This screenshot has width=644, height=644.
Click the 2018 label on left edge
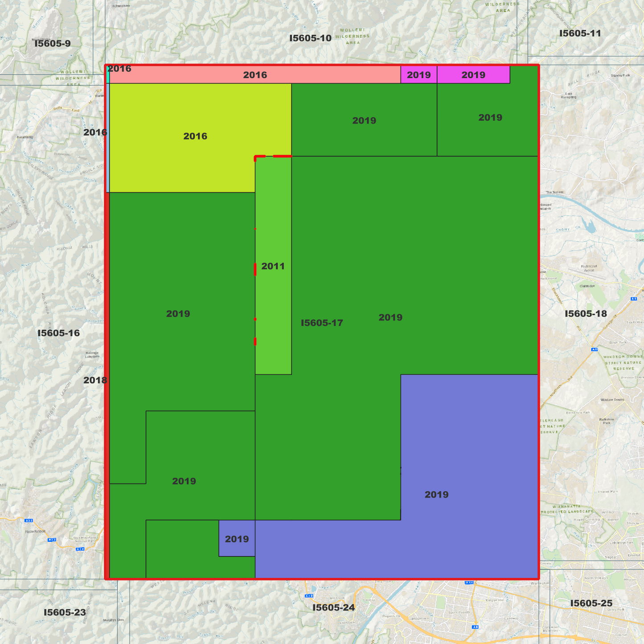[x=95, y=380]
